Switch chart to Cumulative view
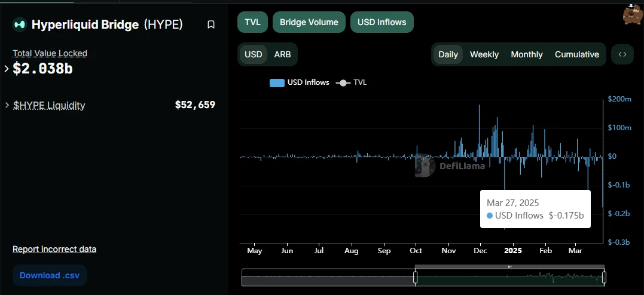The image size is (644, 295). point(576,54)
